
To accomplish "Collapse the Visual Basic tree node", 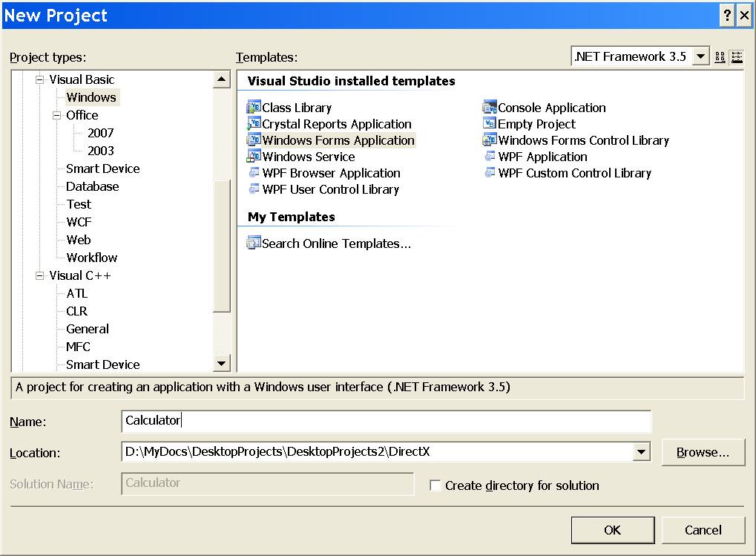I will [40, 79].
